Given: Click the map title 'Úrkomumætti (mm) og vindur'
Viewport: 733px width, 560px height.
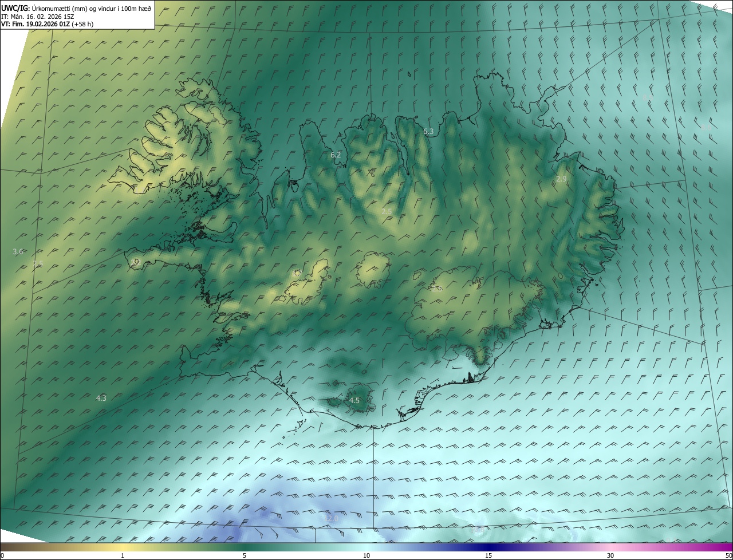Looking at the screenshot, I should pyautogui.click(x=74, y=8).
